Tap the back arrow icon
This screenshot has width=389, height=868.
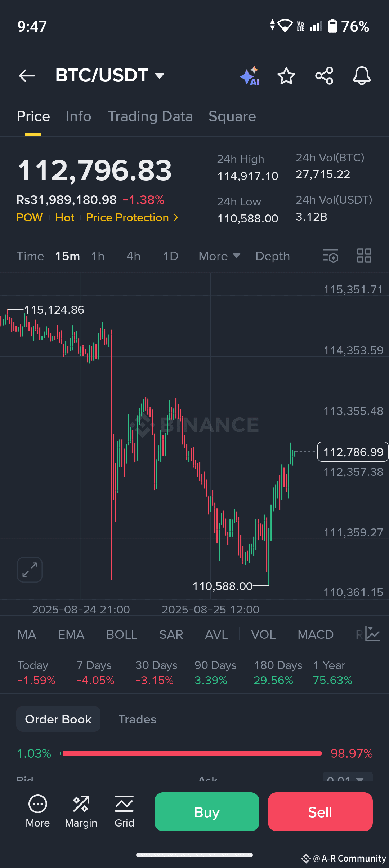[x=27, y=76]
